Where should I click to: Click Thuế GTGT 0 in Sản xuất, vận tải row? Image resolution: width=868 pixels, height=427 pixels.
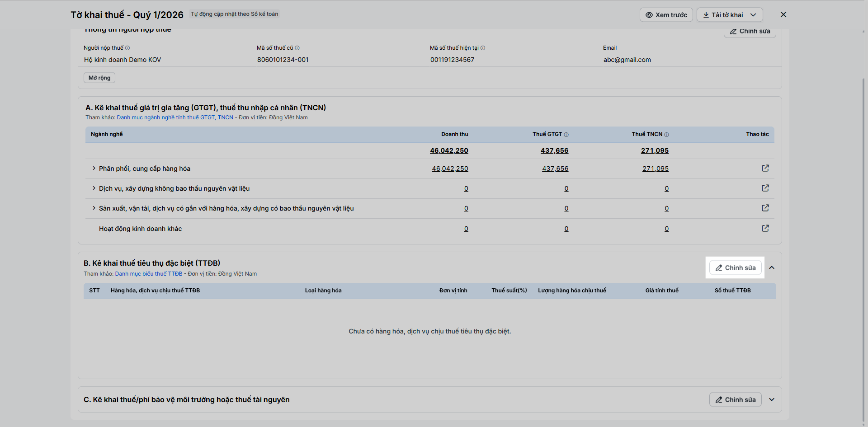tap(566, 208)
